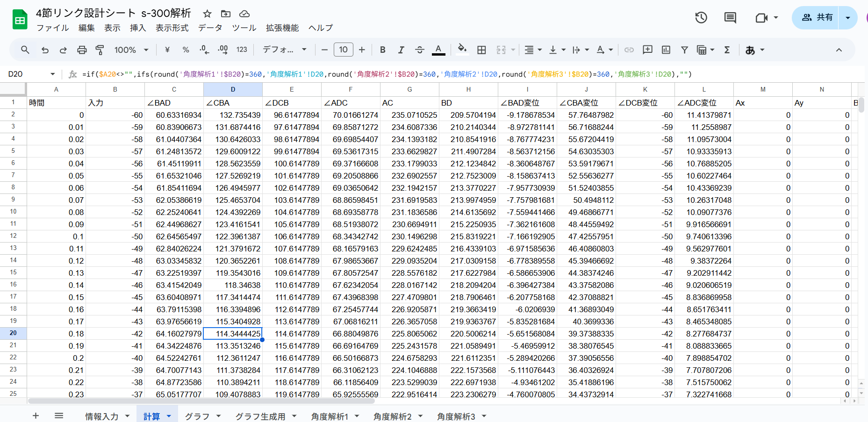Edit the font size field
This screenshot has width=868, height=422.
344,50
